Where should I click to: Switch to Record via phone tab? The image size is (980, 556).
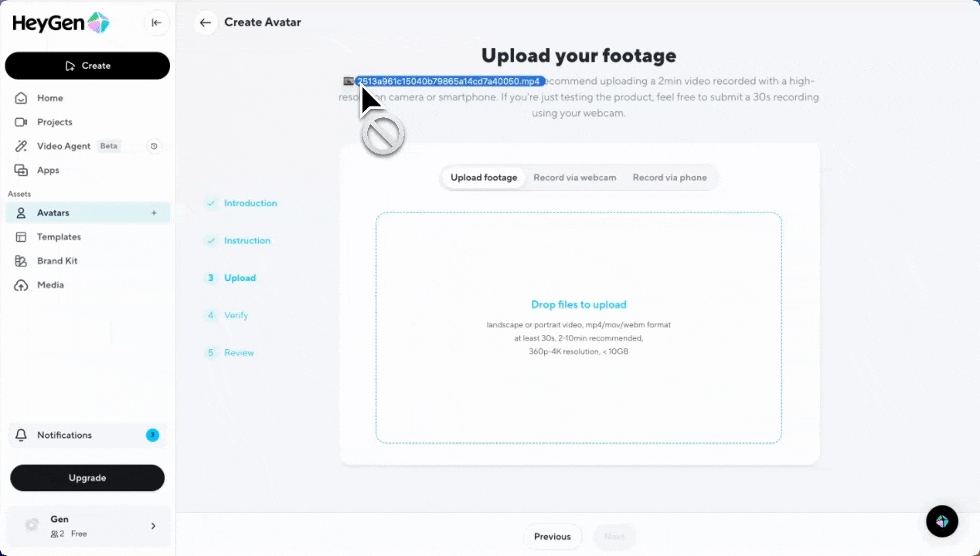(669, 178)
